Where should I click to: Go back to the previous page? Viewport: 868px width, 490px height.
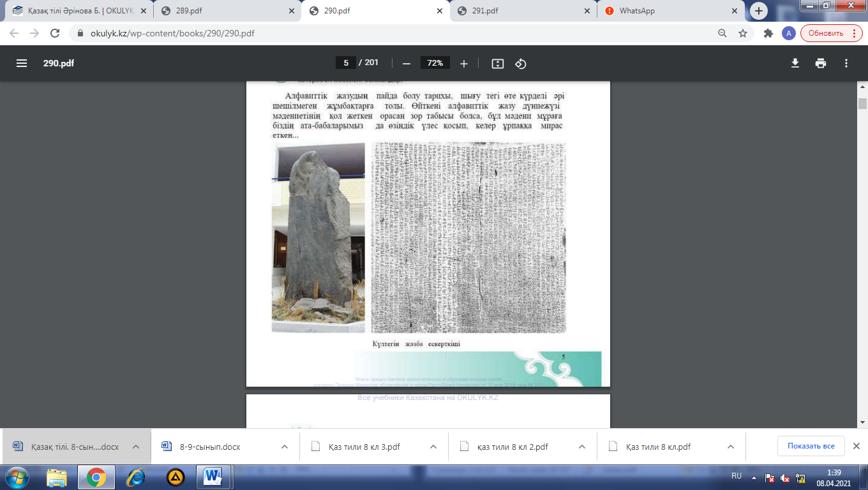(x=14, y=33)
